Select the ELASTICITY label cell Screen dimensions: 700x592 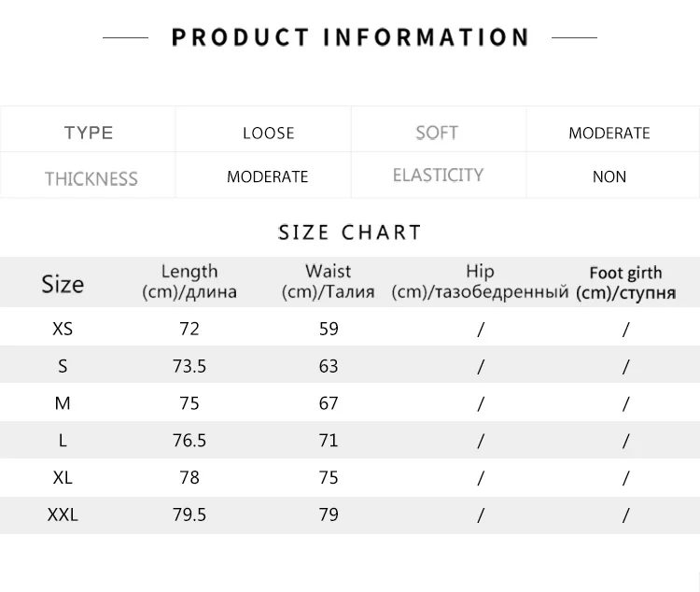tap(438, 176)
